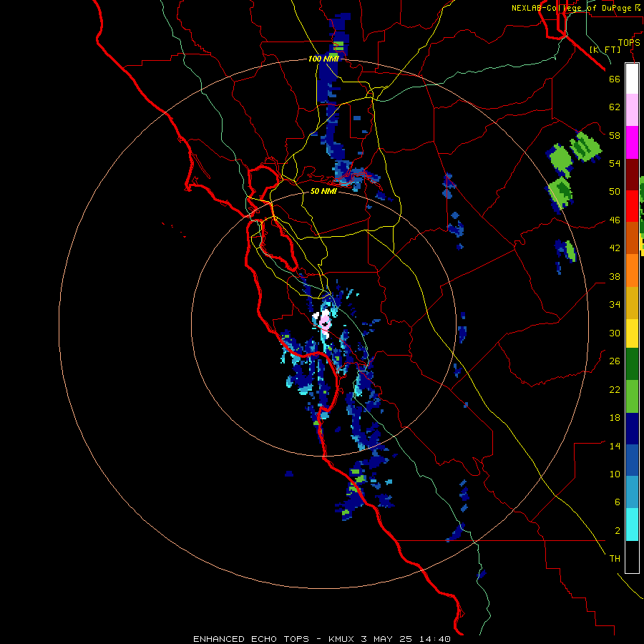Click the '46' legend value
Viewport: 644px width, 644px height.
[615, 220]
